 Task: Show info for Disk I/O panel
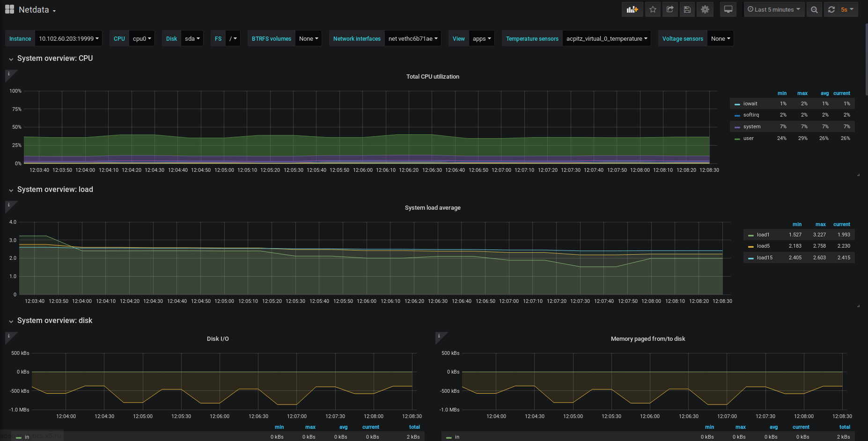point(8,336)
